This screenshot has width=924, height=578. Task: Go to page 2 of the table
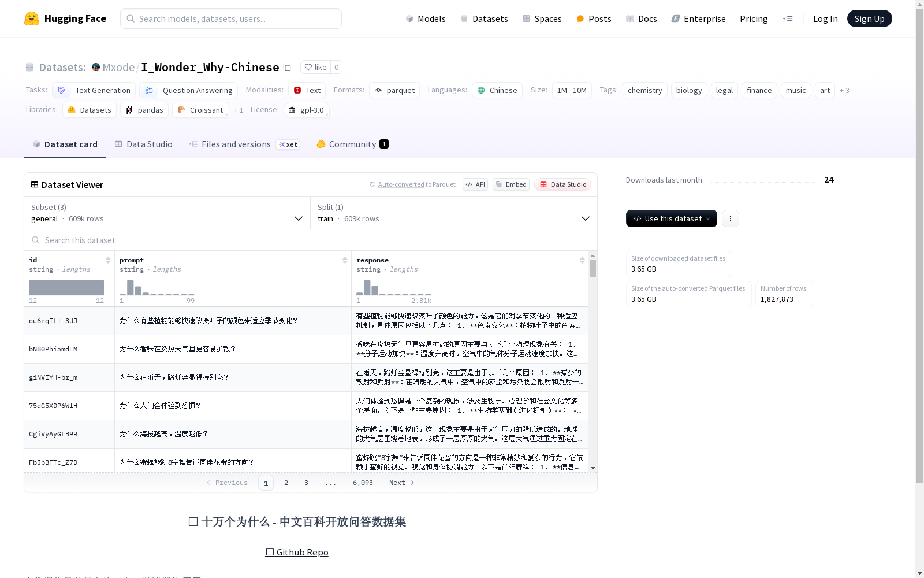(x=286, y=483)
